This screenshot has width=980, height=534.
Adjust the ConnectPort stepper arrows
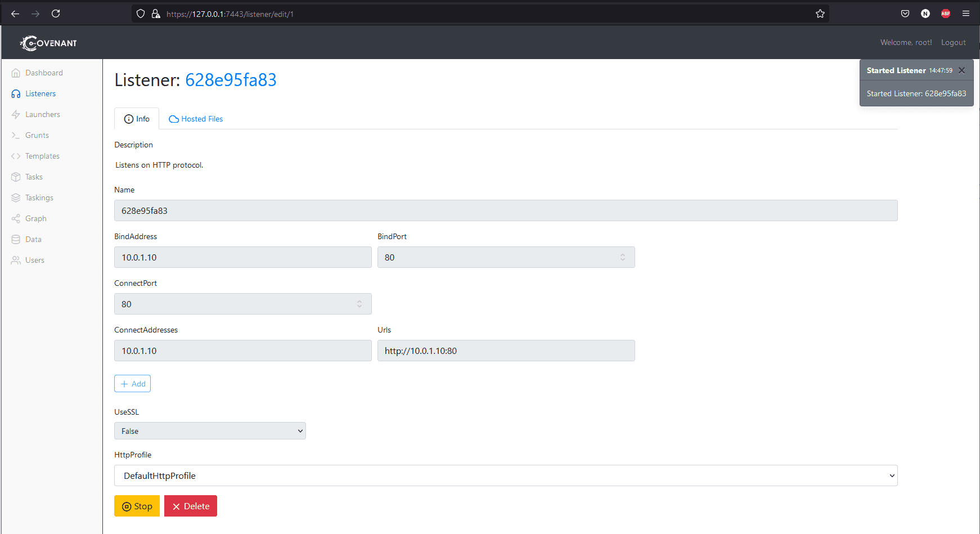click(x=359, y=304)
